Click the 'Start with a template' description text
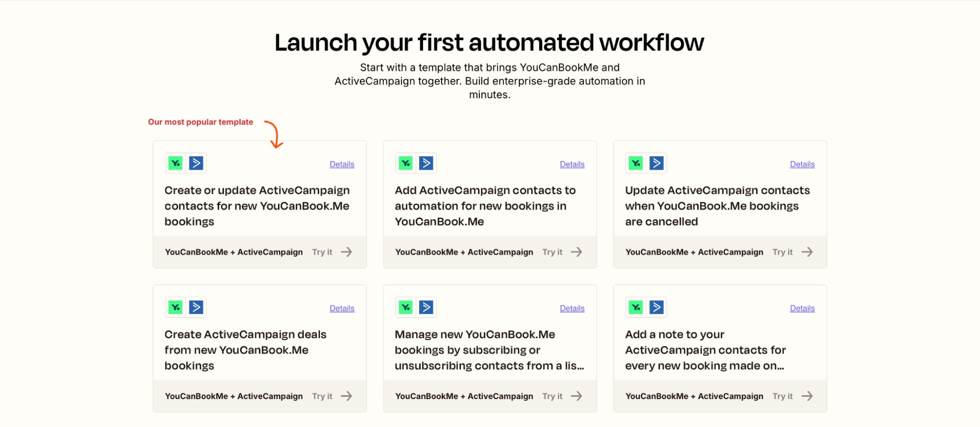 [490, 81]
